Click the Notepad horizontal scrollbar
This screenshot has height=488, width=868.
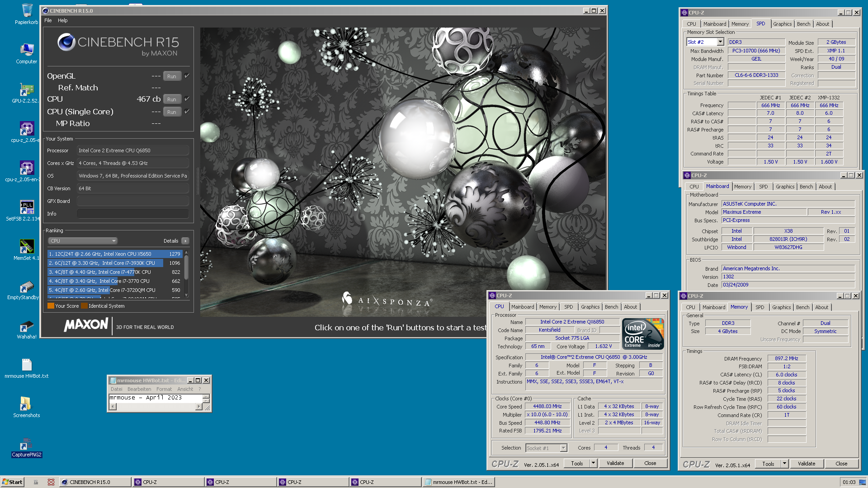[x=156, y=407]
